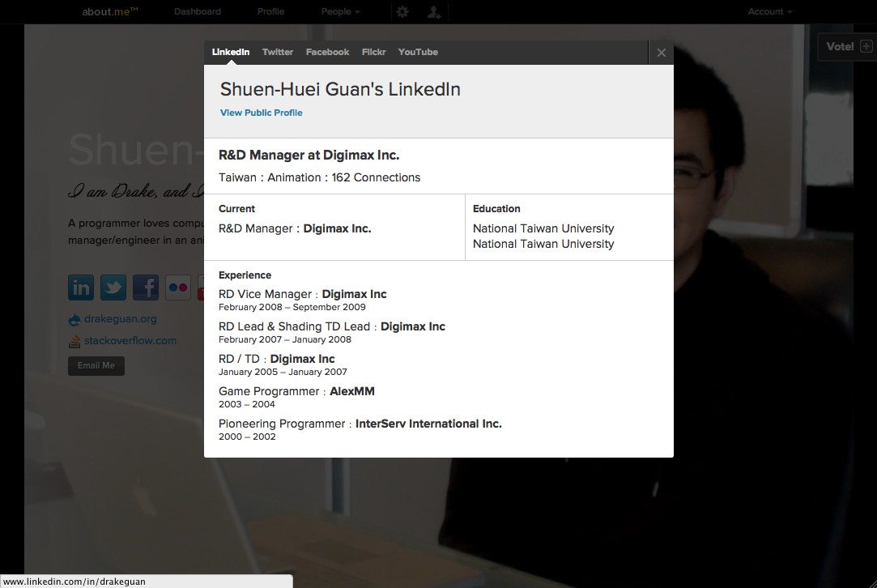Click the Flickr dots icon
Image resolution: width=877 pixels, height=588 pixels.
pos(178,288)
